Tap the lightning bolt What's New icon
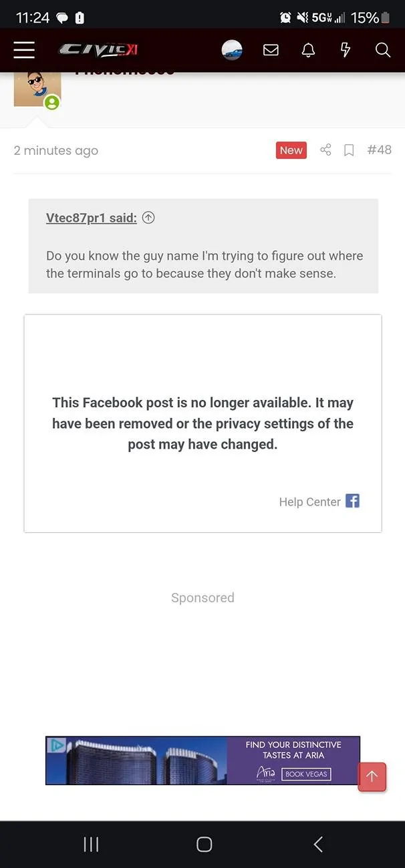 346,50
